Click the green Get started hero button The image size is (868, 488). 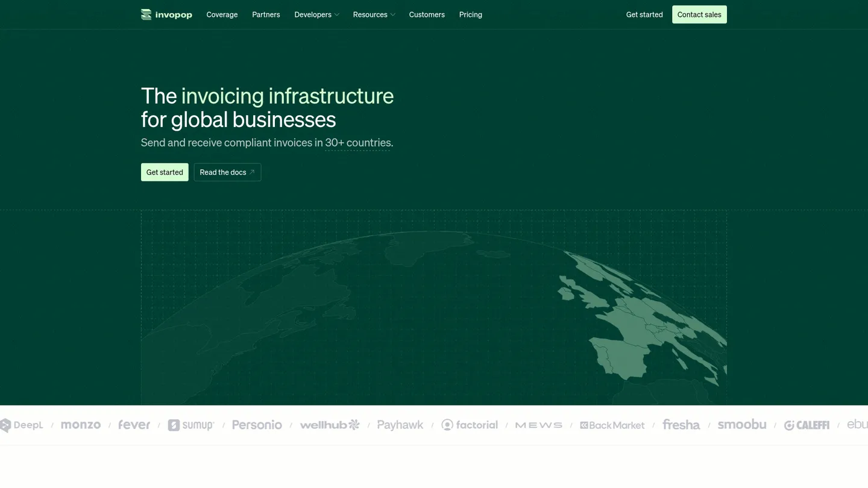pyautogui.click(x=165, y=172)
